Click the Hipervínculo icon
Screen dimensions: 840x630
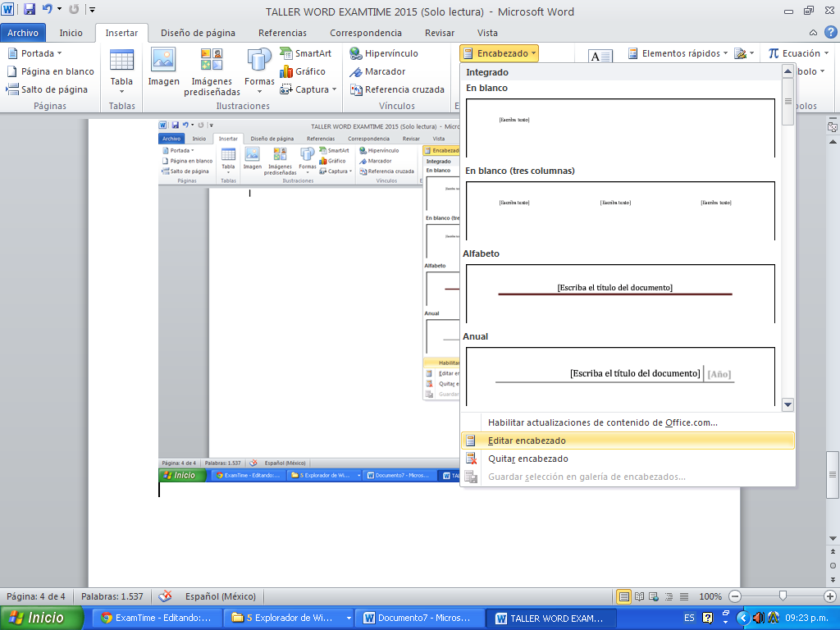pos(384,53)
